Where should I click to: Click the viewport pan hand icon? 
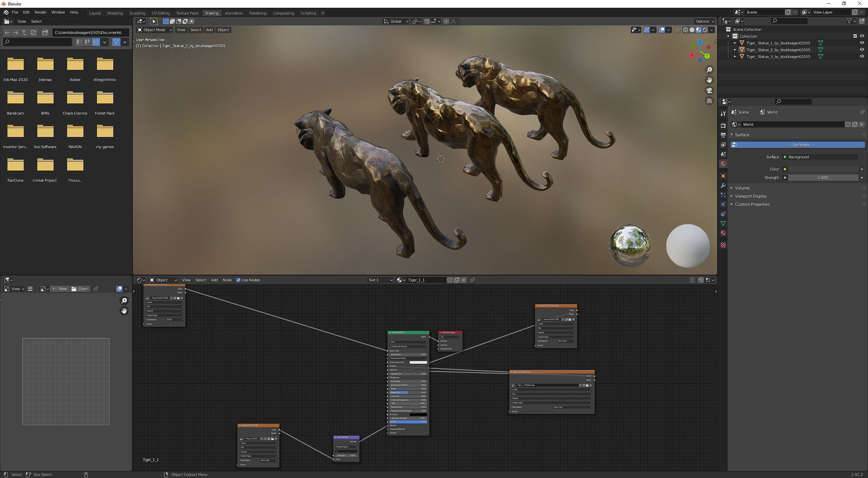[709, 80]
